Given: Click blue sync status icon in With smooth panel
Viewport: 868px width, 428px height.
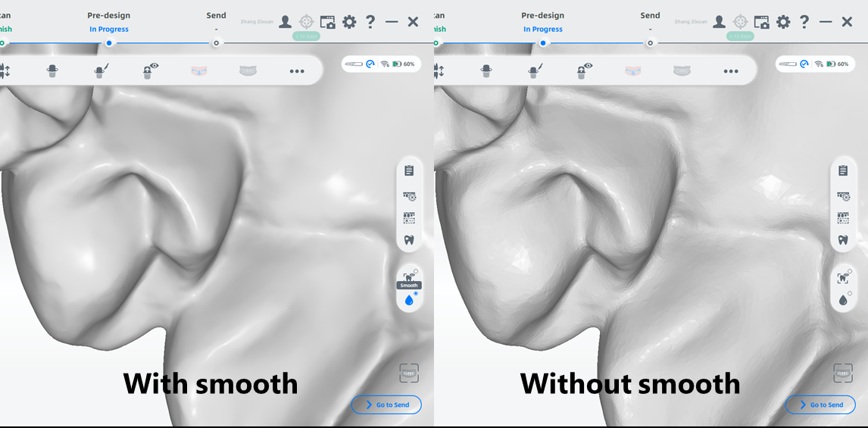Looking at the screenshot, I should [x=370, y=64].
